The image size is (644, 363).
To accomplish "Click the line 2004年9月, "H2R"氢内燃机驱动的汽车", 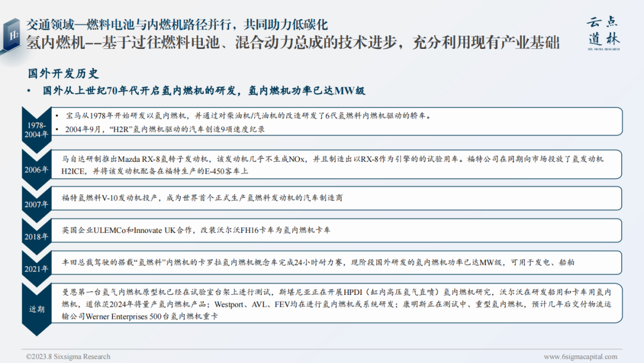I will tap(165, 129).
